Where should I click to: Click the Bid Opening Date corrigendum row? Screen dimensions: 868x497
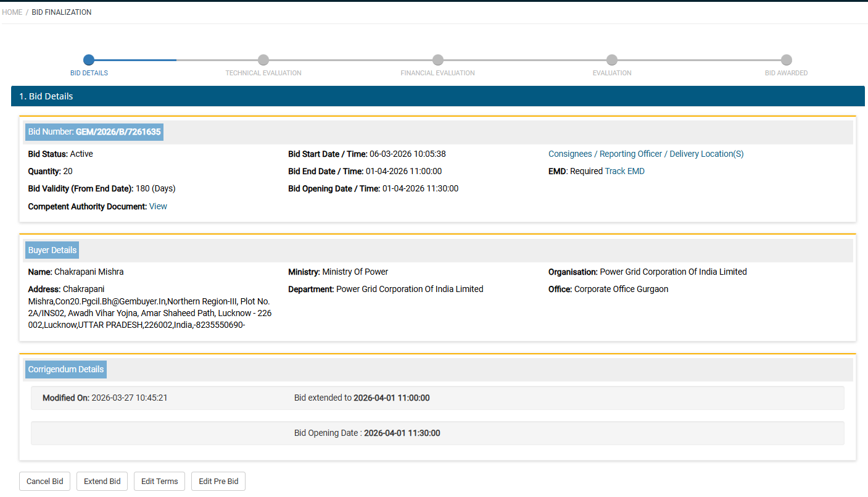click(437, 433)
